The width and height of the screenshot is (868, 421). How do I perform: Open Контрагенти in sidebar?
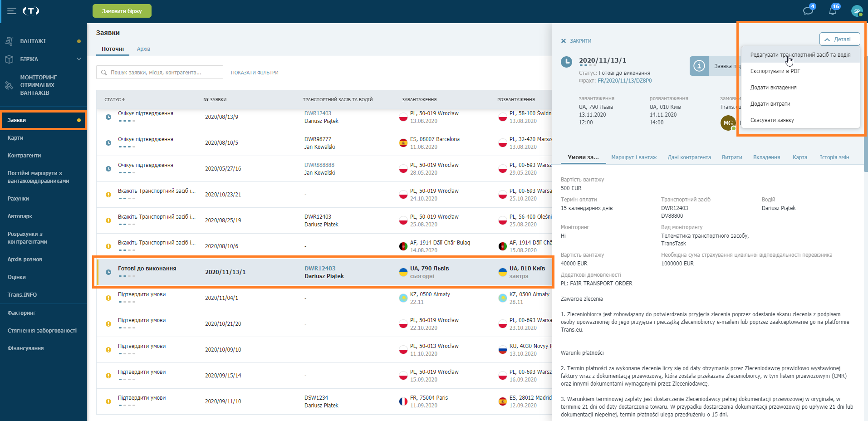tap(24, 156)
